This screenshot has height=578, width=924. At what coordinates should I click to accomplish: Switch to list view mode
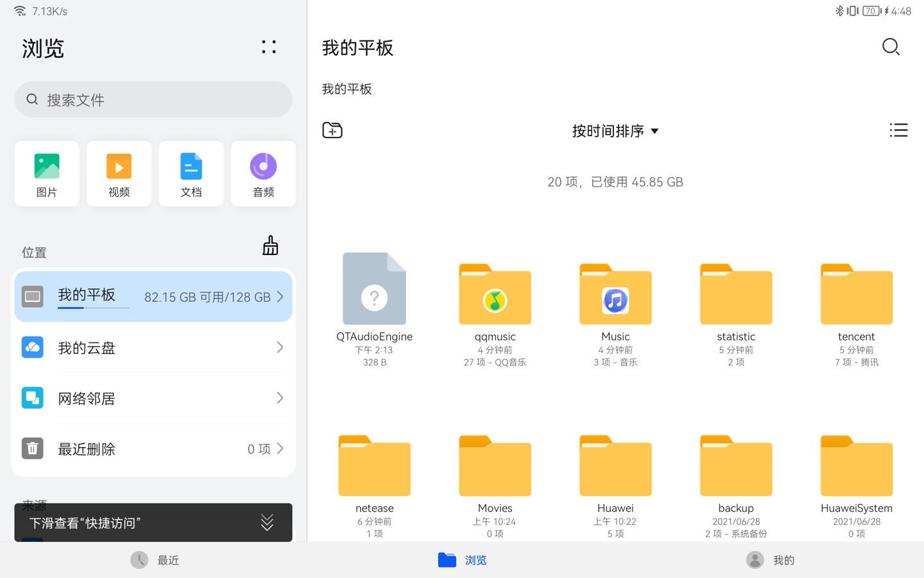click(x=898, y=130)
